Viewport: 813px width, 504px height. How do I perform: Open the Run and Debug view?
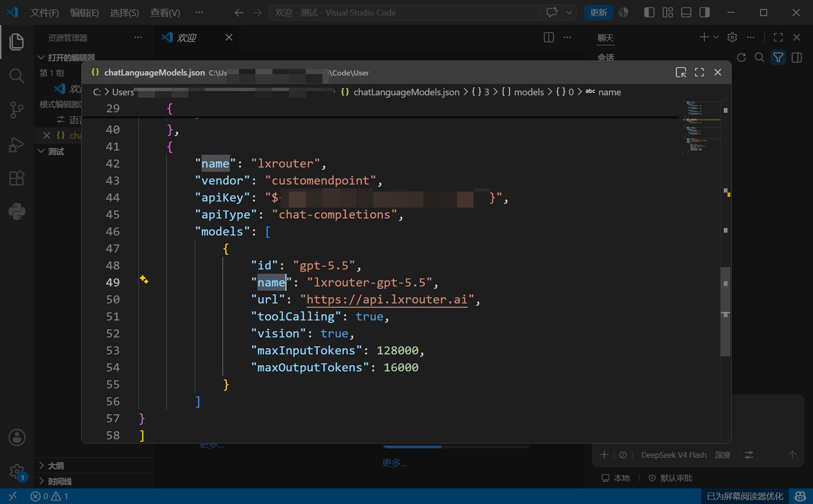point(17,144)
